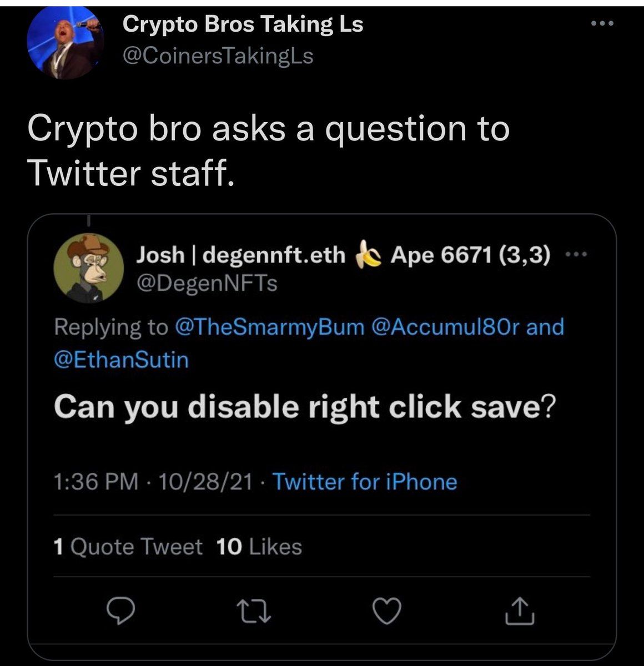Click the @CoinersTakingLs handle

click(x=218, y=56)
